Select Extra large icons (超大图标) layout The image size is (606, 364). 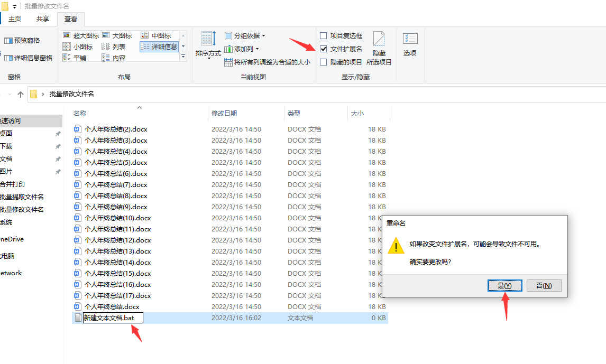[x=81, y=35]
